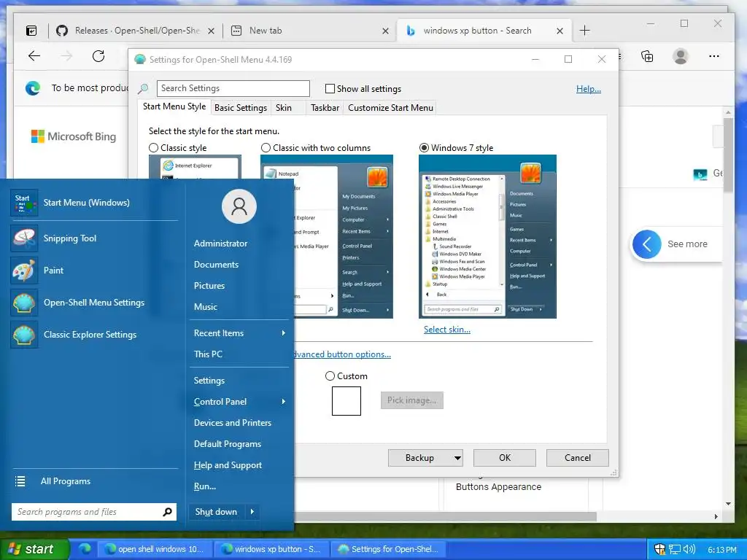Click Advanced button options link
The height and width of the screenshot is (560, 747).
pyautogui.click(x=342, y=354)
